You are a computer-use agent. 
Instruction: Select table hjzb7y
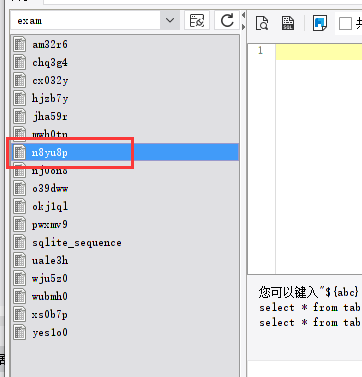(x=125, y=98)
